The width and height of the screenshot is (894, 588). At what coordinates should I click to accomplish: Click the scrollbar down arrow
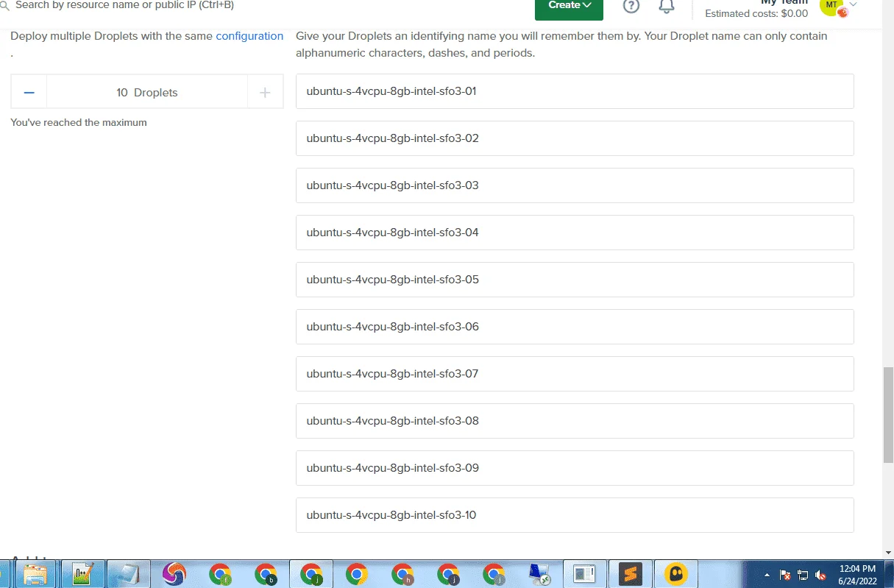point(888,552)
